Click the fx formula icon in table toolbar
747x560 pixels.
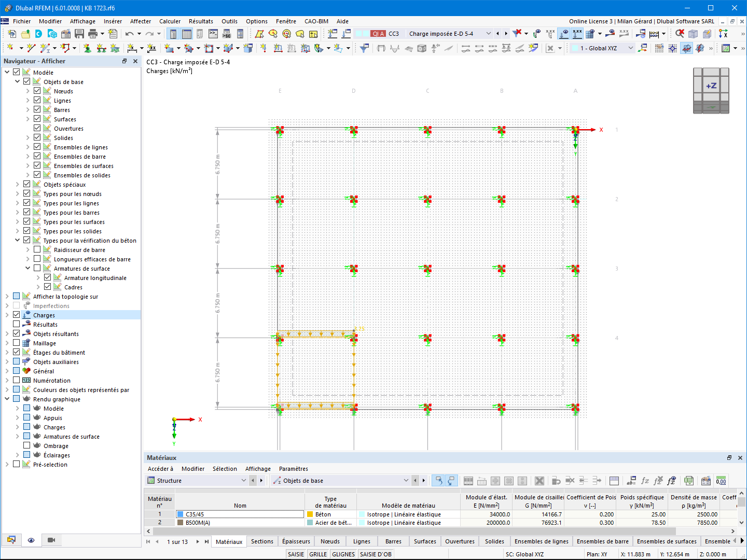tap(645, 481)
